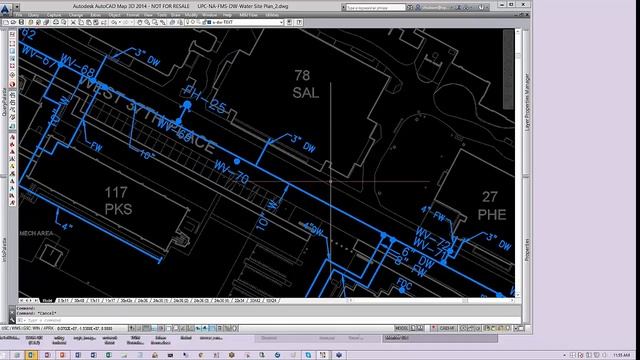Image resolution: width=640 pixels, height=360 pixels.
Task: Expand the QueryPalette side tab
Action: 4,102
